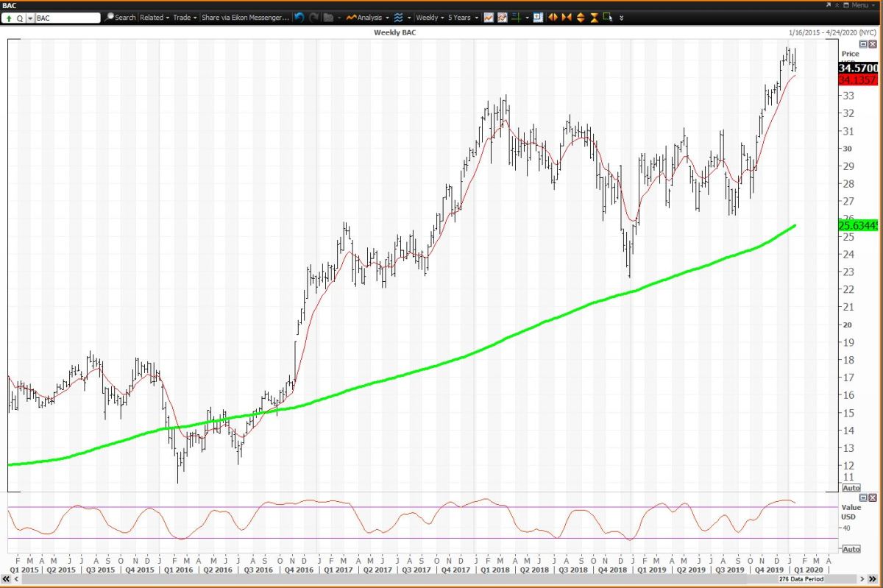Open the dropdown arrow next to the Q
The height and width of the screenshot is (588, 883).
click(x=30, y=18)
